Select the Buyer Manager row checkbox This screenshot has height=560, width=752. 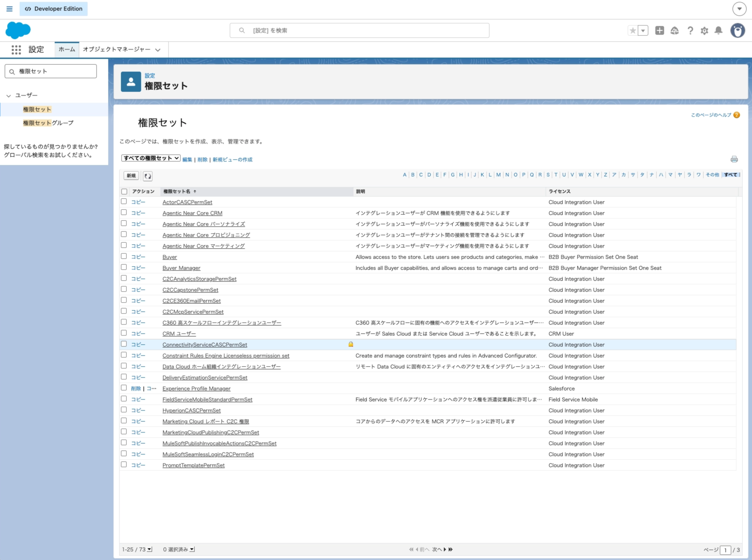124,268
